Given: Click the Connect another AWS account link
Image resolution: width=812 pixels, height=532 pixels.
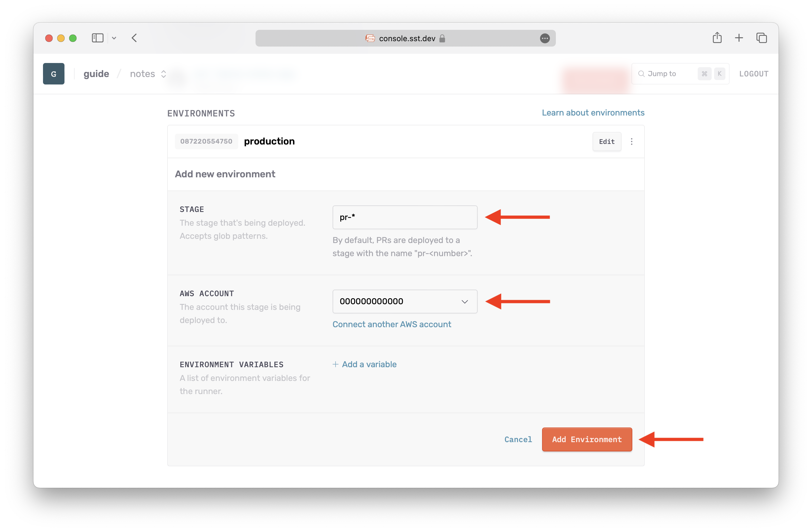Looking at the screenshot, I should click(391, 324).
